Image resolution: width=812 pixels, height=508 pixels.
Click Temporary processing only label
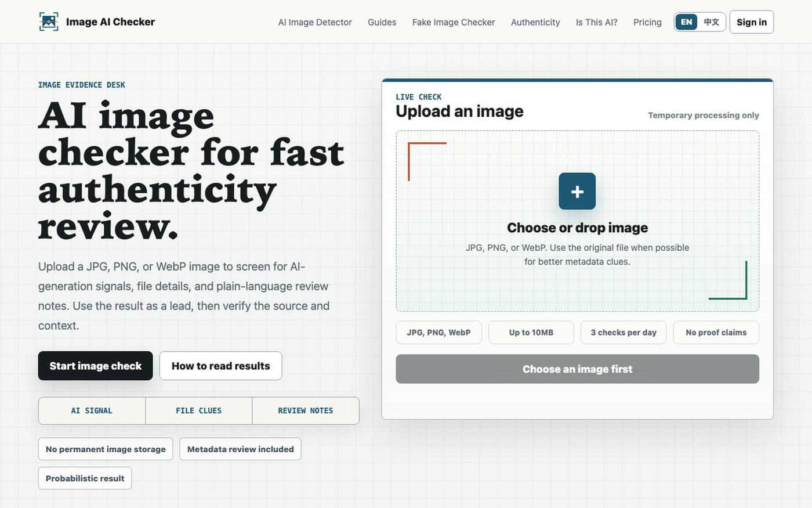(704, 115)
